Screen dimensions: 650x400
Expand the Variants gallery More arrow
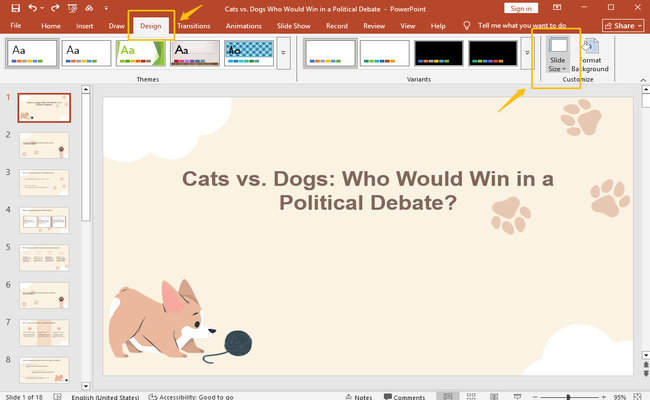tap(527, 53)
